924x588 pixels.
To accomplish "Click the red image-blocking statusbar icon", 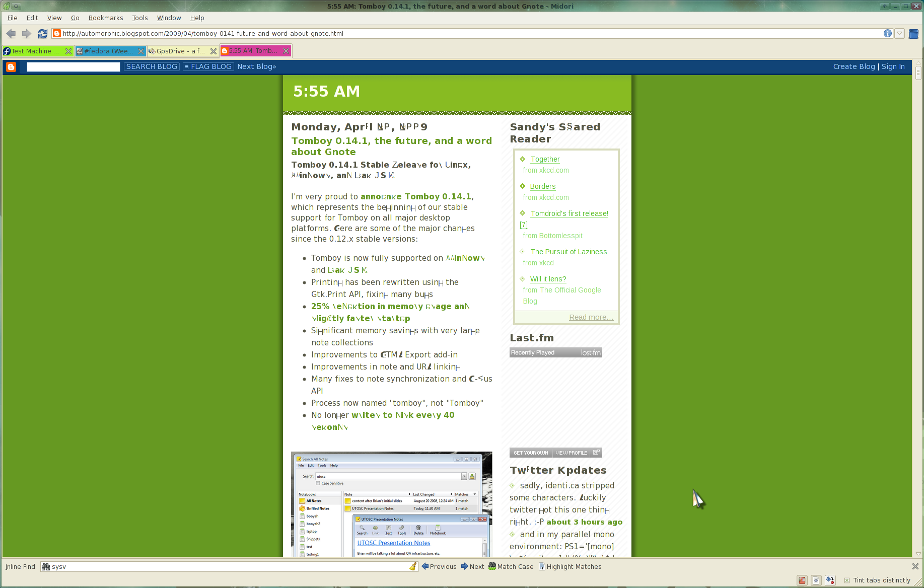I will 802,580.
